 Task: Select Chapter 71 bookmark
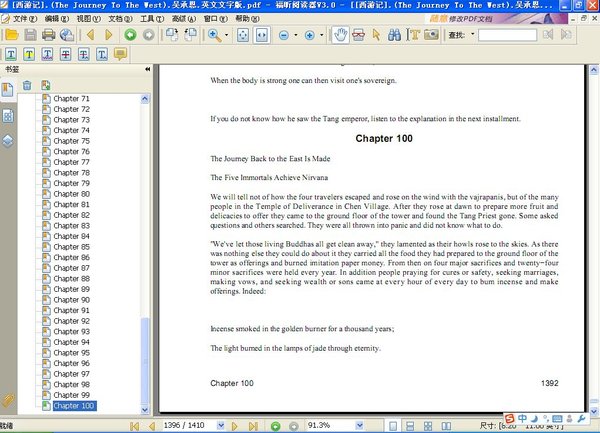pyautogui.click(x=71, y=99)
